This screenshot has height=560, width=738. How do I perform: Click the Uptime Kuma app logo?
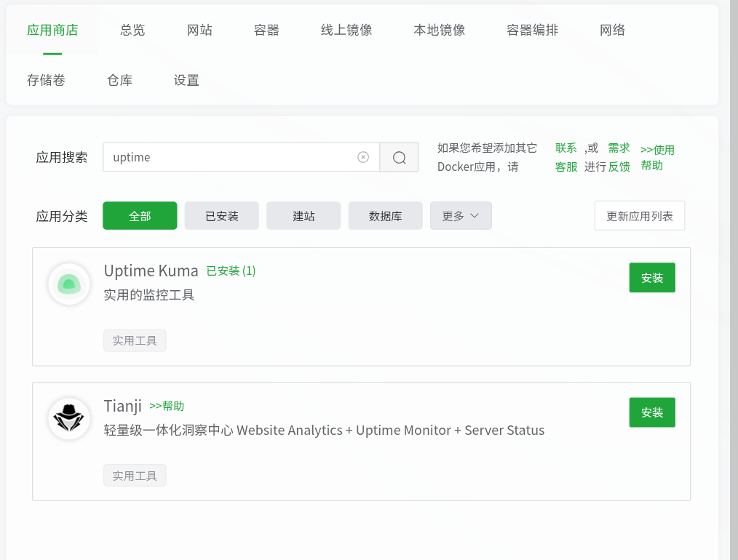point(69,284)
